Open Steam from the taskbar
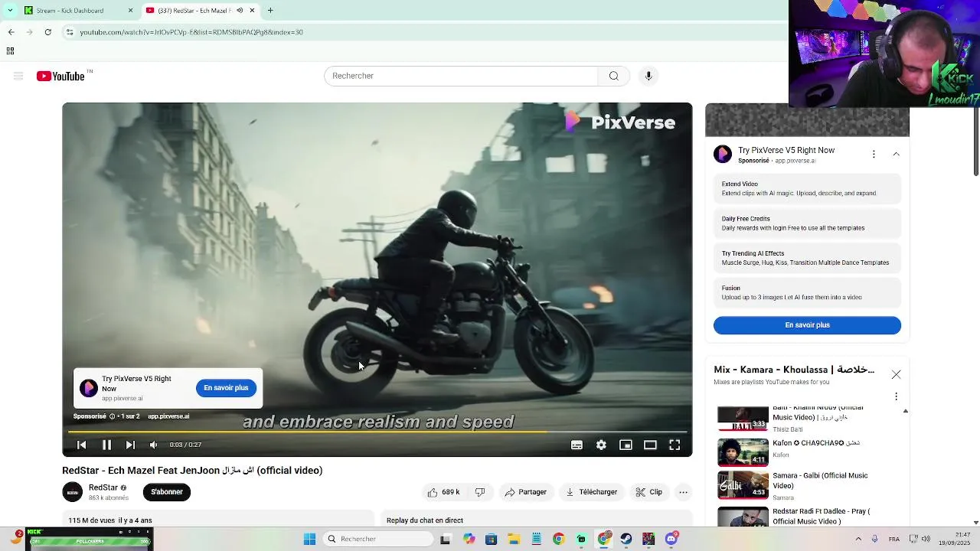980x551 pixels. pos(626,539)
